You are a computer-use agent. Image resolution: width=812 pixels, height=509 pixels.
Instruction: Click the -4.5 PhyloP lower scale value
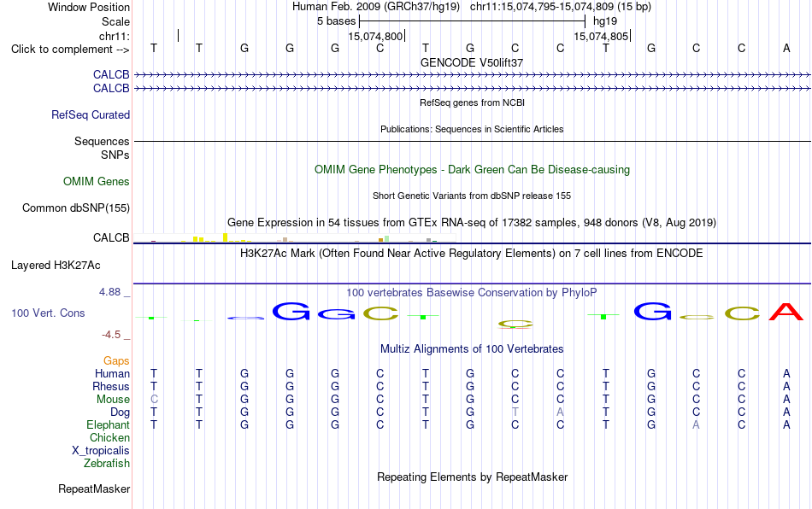111,335
